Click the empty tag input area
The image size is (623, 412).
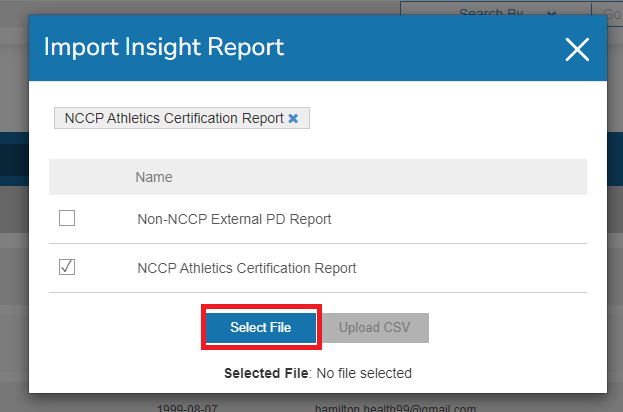450,118
